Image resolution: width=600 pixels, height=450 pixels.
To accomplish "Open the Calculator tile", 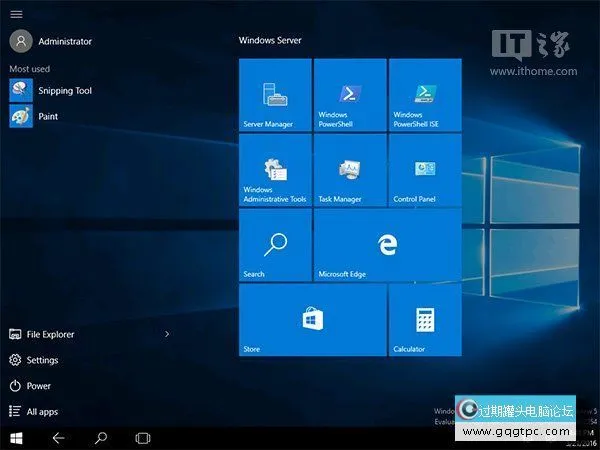I will click(425, 320).
